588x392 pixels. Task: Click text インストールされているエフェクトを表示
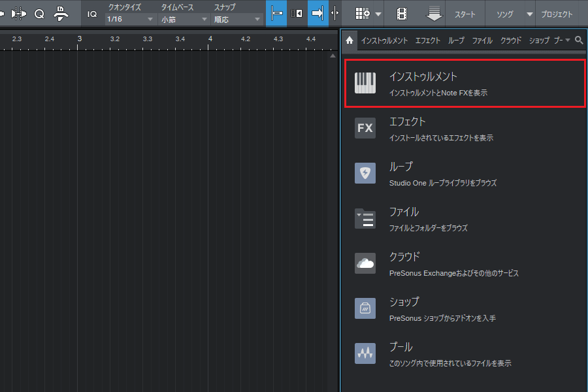coord(441,138)
